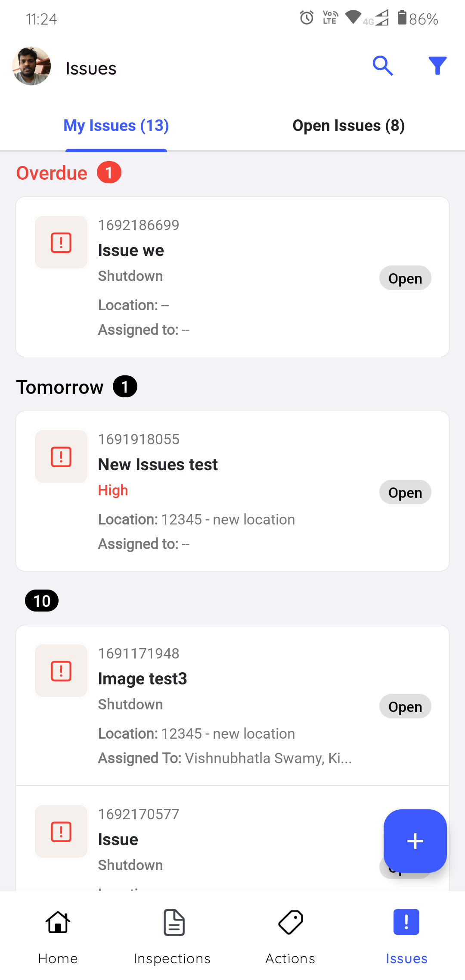
Task: Tap Open status on New Issues test
Action: pyautogui.click(x=405, y=493)
